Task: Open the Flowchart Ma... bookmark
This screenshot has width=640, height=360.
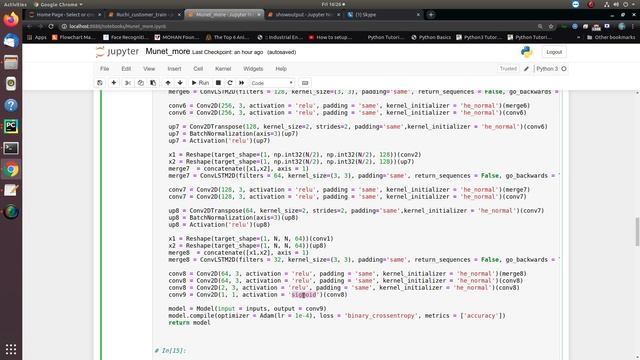Action: (73, 37)
